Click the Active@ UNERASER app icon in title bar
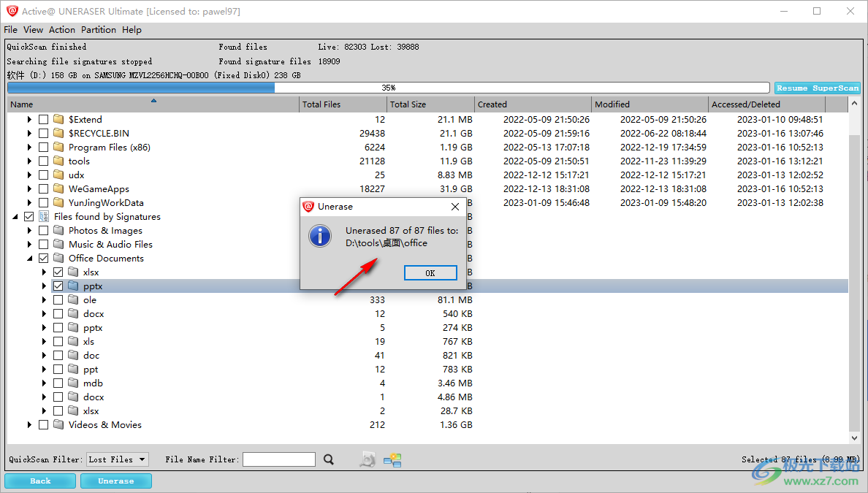The image size is (868, 493). (12, 11)
